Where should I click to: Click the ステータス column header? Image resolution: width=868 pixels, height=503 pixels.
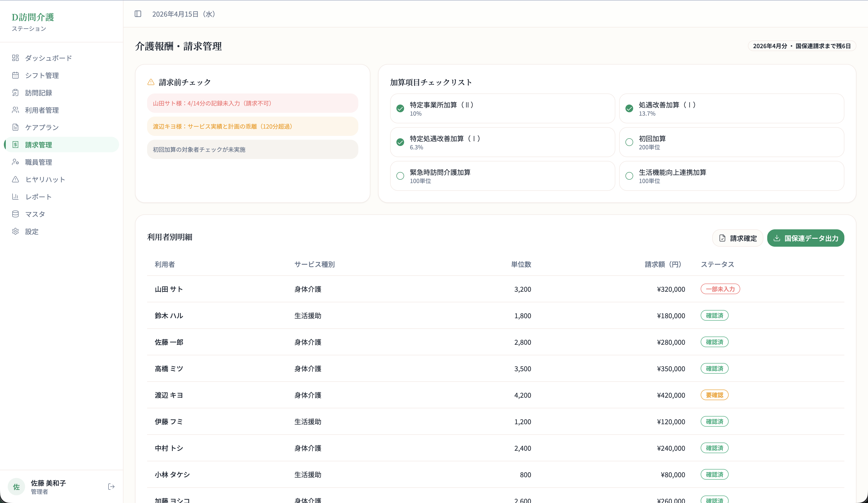(x=718, y=264)
